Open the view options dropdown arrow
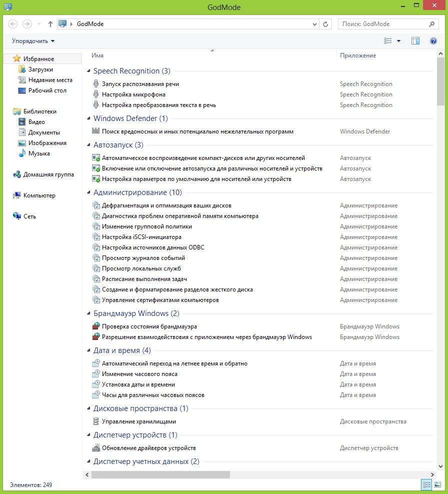This screenshot has height=494, width=448. pyautogui.click(x=398, y=41)
